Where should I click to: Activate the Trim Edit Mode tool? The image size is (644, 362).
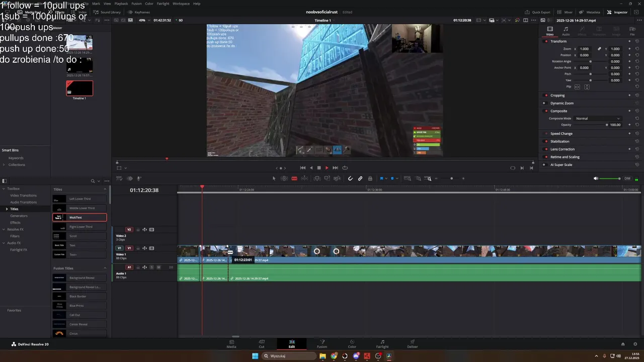click(x=284, y=178)
